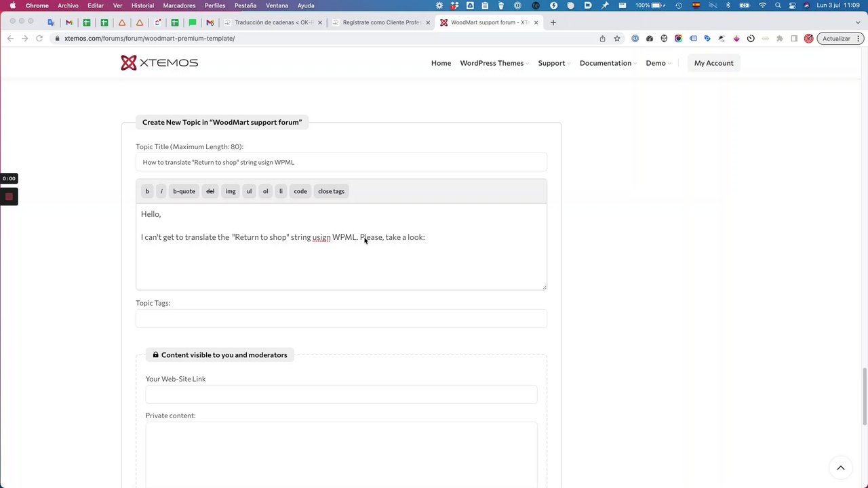
Task: Click the Your Web-Site Link field
Action: (341, 394)
